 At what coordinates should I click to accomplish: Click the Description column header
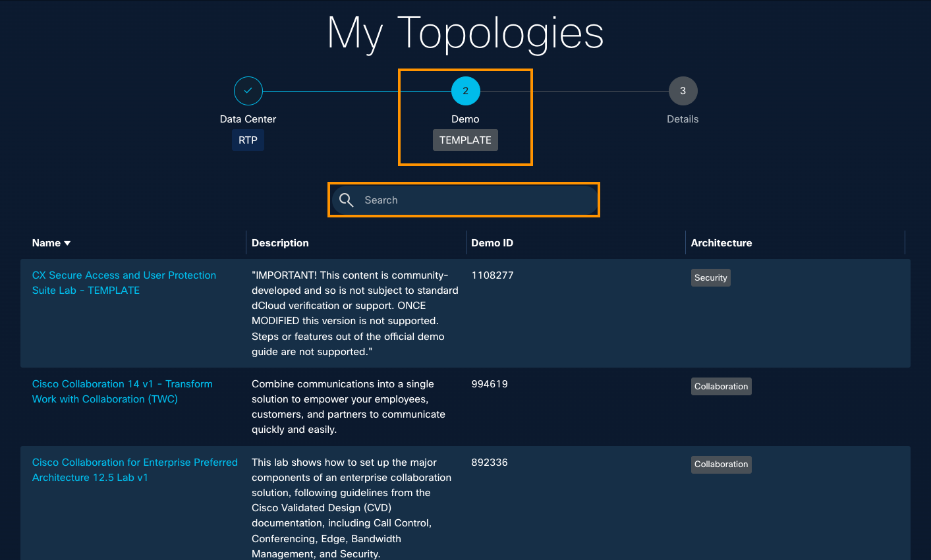[280, 243]
